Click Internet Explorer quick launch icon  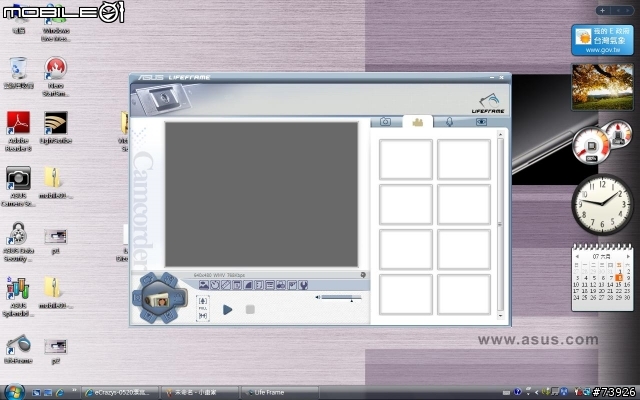point(60,393)
